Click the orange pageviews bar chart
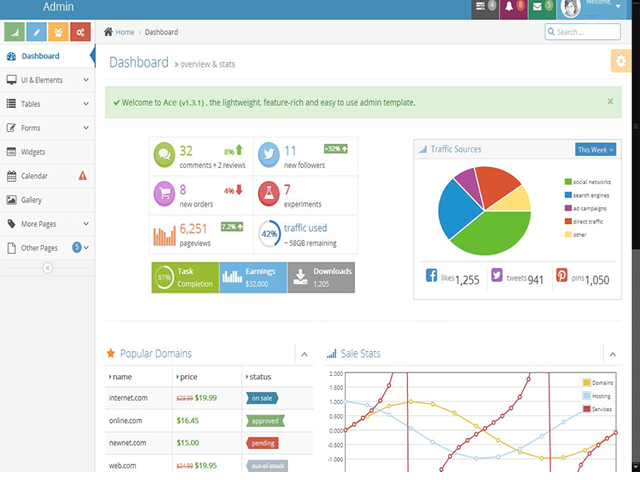This screenshot has width=640, height=480. 164,236
